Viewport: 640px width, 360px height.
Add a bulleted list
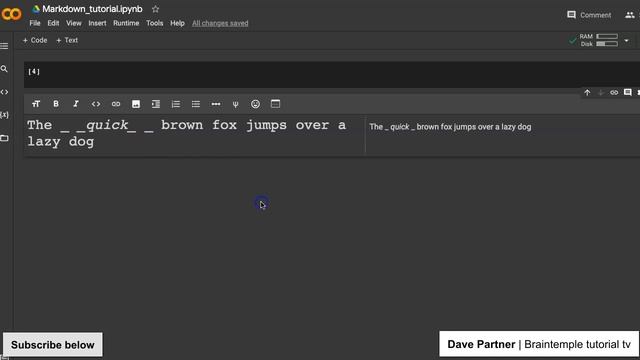point(196,104)
